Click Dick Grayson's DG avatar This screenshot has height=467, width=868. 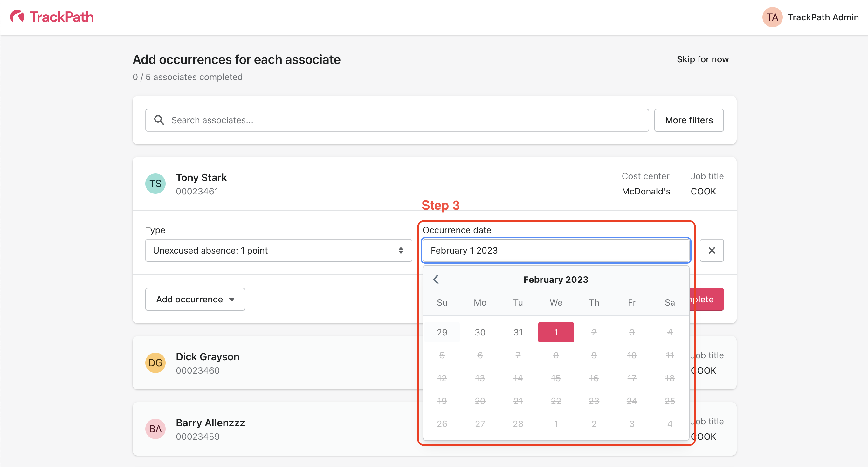point(155,363)
